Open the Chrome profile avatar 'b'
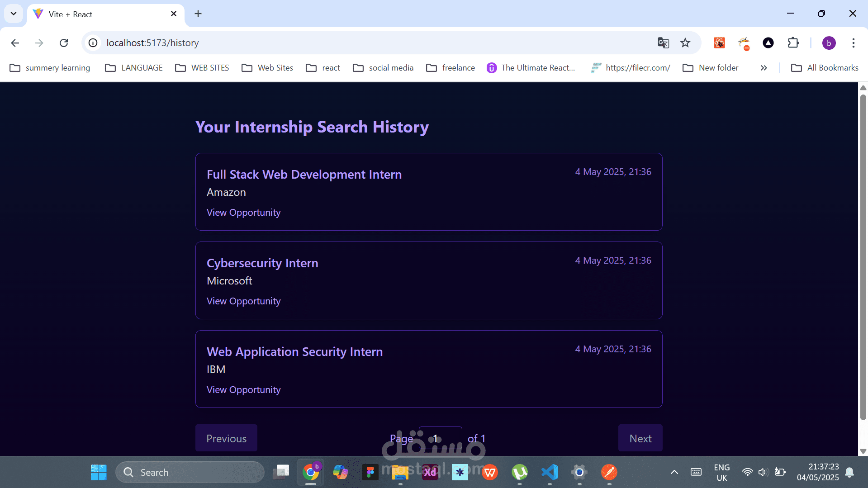The image size is (868, 488). (829, 43)
